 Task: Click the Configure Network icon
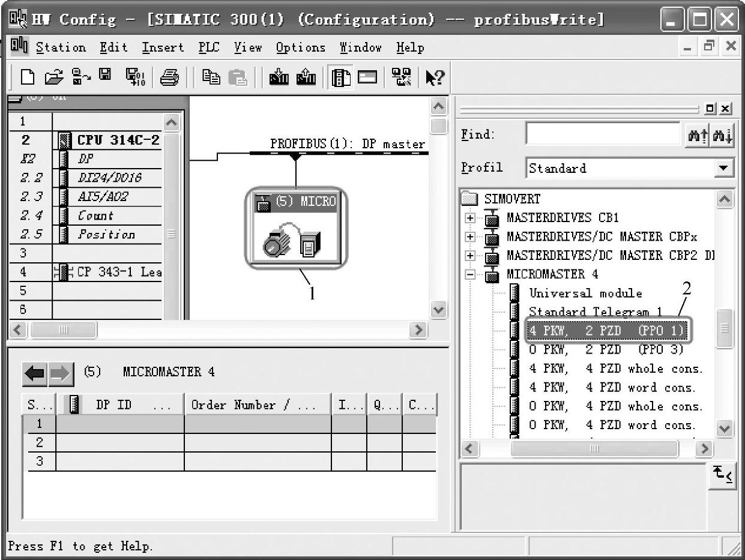point(402,77)
